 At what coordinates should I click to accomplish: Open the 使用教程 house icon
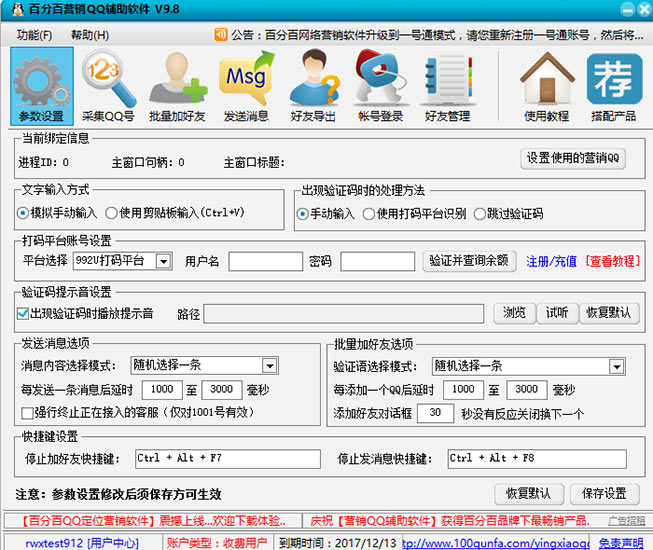pyautogui.click(x=547, y=86)
